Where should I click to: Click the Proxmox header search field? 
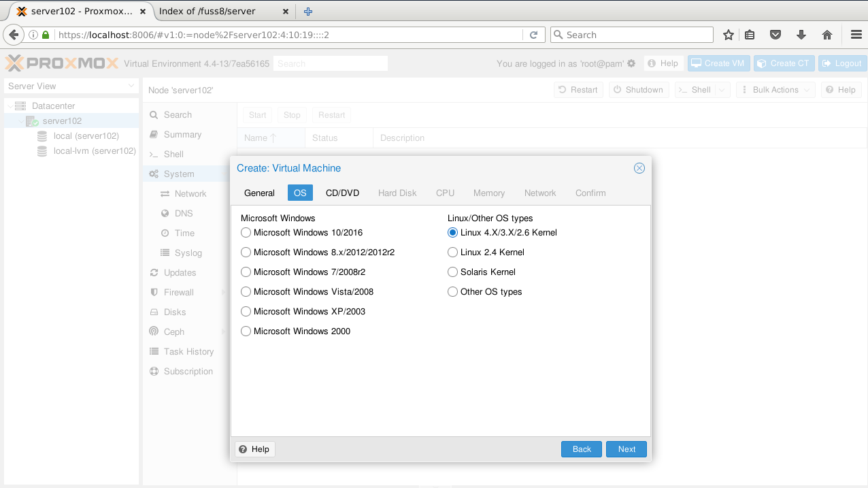point(331,63)
